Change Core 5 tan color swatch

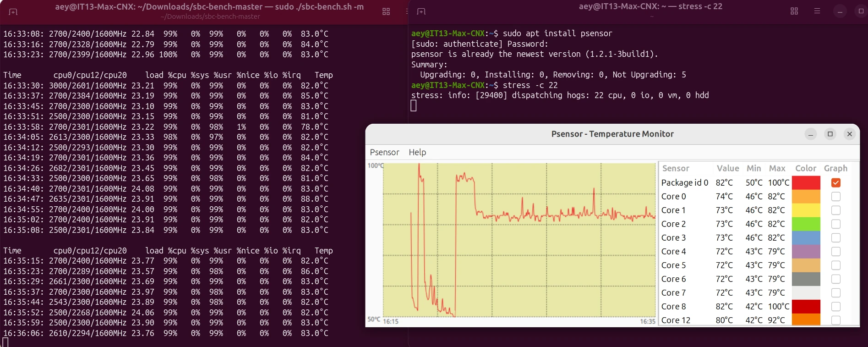[806, 265]
